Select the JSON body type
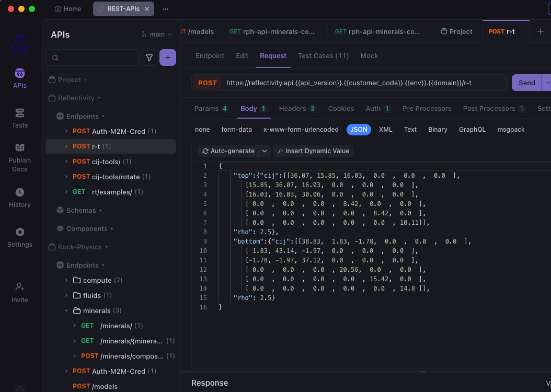 click(x=359, y=130)
